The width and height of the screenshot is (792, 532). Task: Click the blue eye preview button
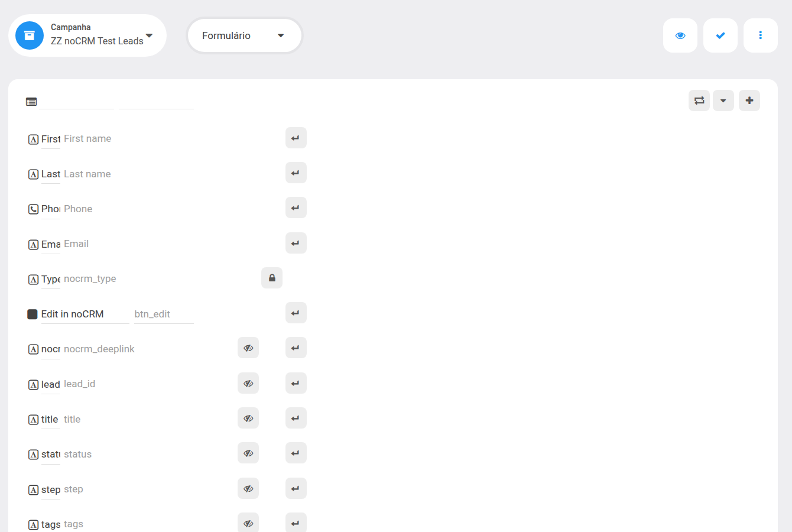tap(680, 35)
